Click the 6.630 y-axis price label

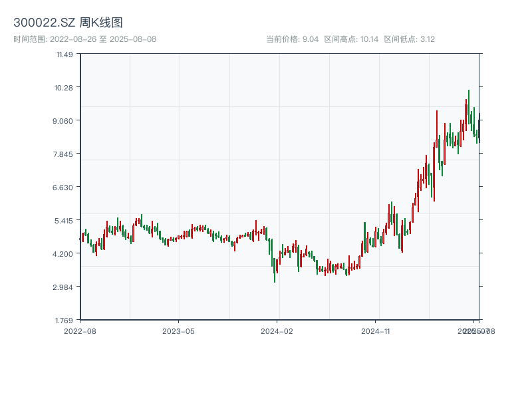click(63, 188)
